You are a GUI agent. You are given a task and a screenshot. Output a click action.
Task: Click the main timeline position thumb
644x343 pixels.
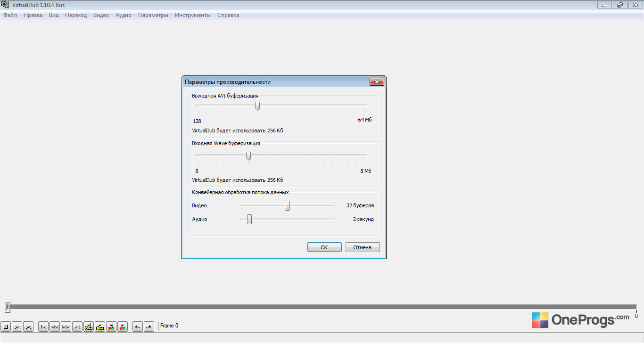click(8, 307)
